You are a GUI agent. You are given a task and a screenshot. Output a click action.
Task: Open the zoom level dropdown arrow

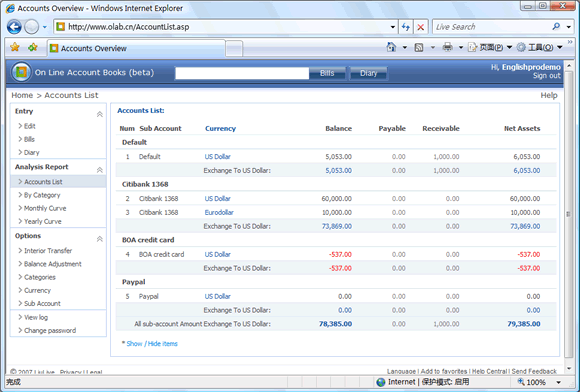coord(559,382)
